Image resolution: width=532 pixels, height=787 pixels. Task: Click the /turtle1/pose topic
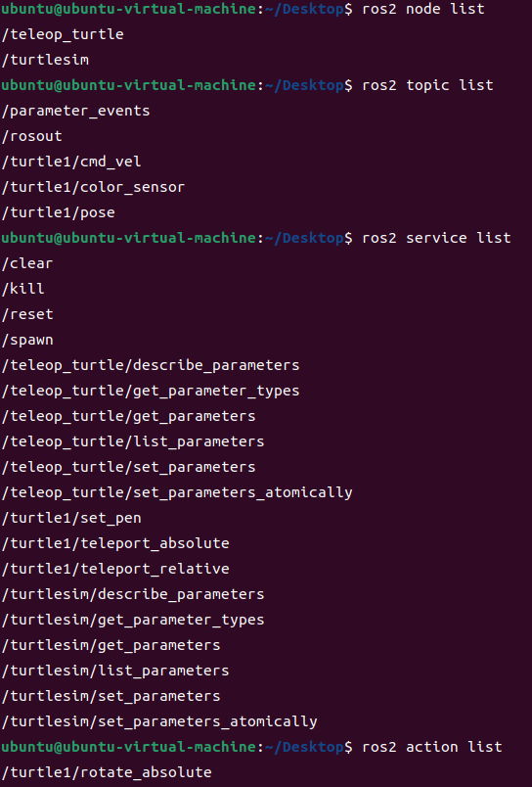coord(58,212)
